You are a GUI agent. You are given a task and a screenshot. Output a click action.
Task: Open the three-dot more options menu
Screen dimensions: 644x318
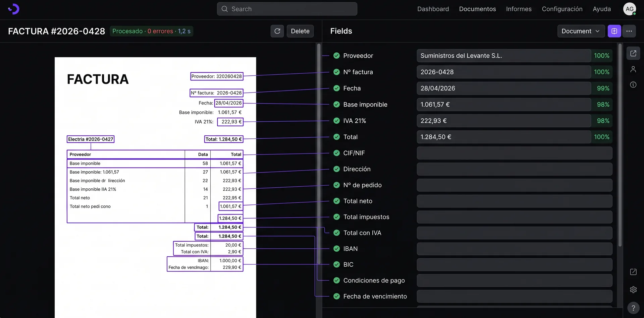[629, 31]
